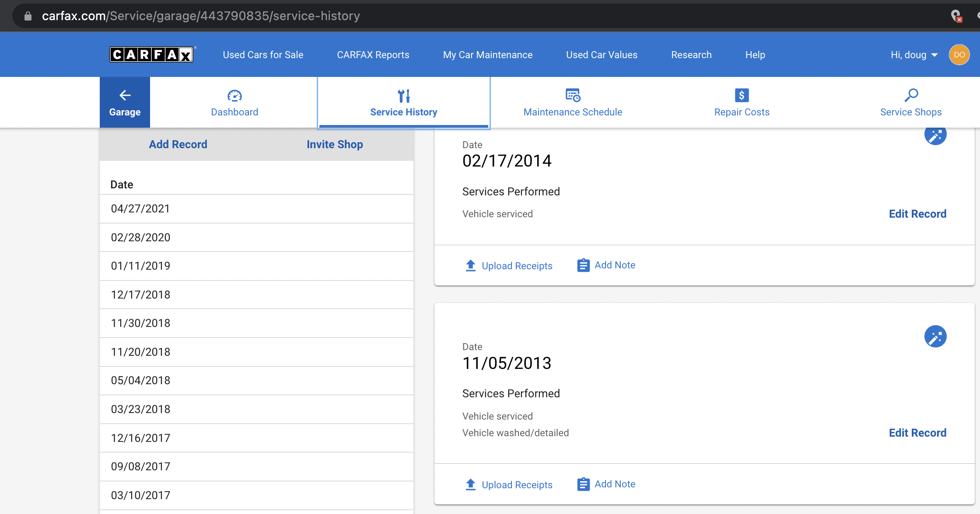Select the 12/16/2017 date row
Screen dimensions: 980x514
click(257, 438)
